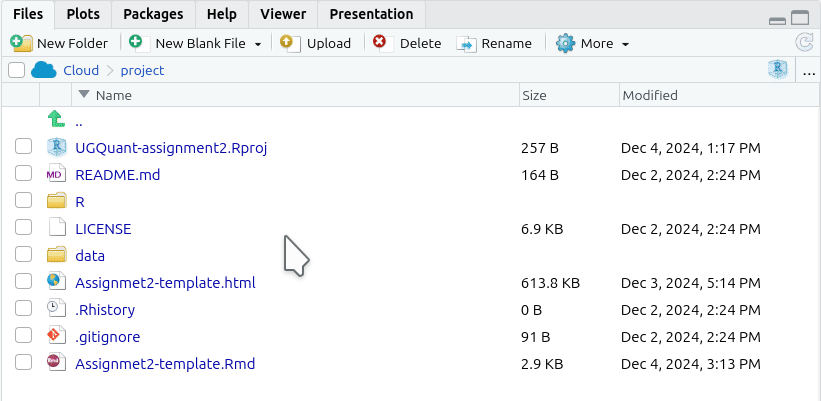Click the New Folder icon
Viewport: 821px width, 401px height.
(x=21, y=43)
